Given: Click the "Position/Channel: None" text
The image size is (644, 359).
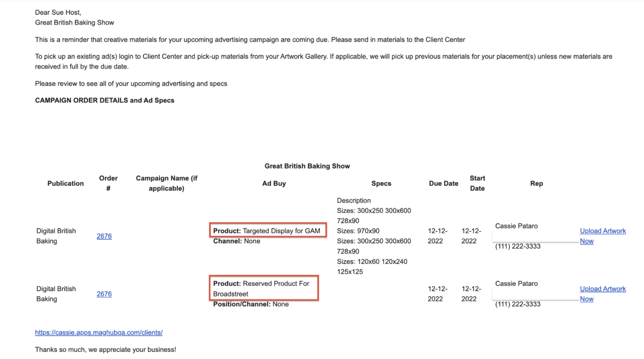Looking at the screenshot, I should click(x=251, y=304).
